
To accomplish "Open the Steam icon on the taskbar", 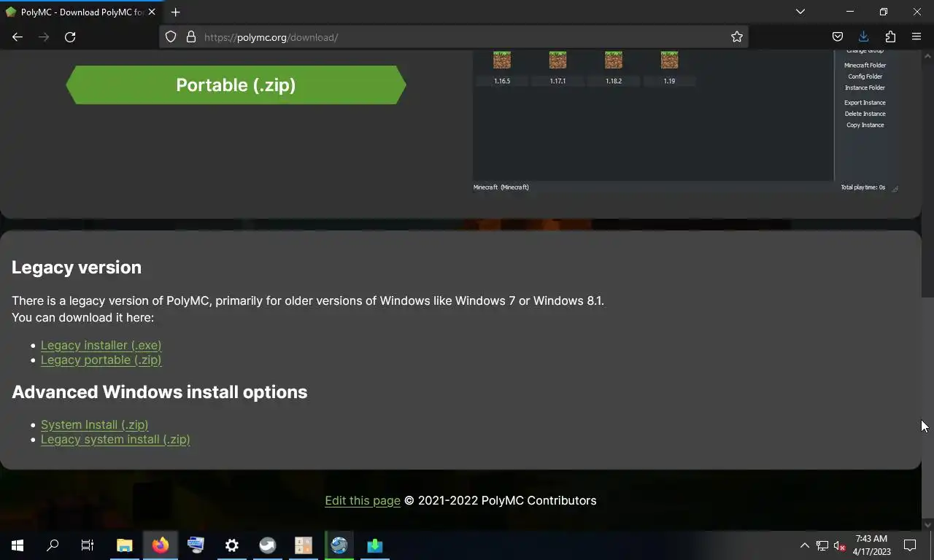I will [268, 545].
